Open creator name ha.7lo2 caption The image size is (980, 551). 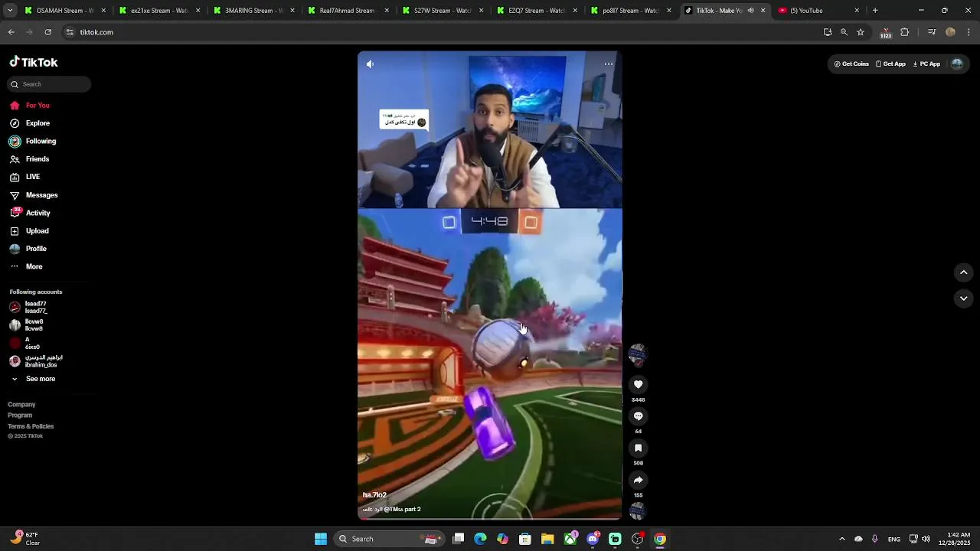click(x=374, y=495)
